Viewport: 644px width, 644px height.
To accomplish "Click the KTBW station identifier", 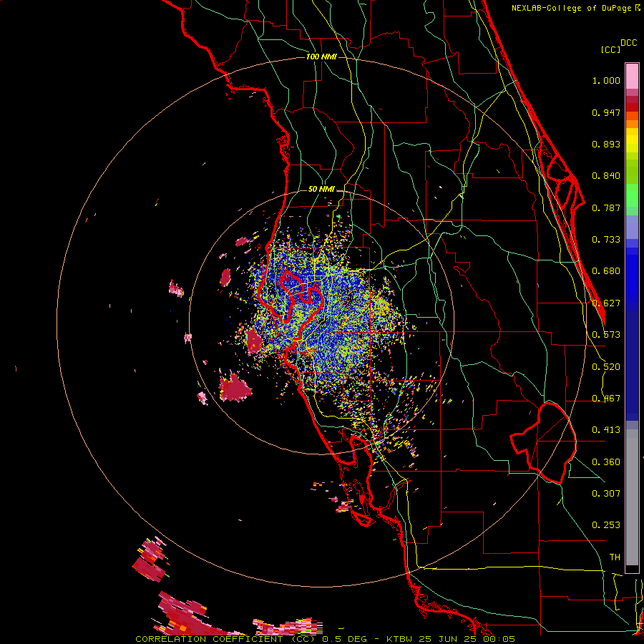I will 401,639.
